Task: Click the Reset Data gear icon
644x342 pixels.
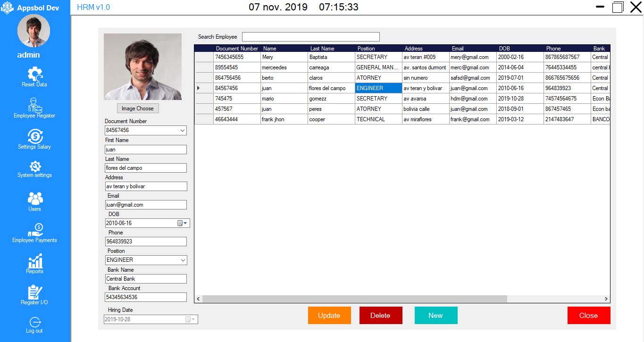Action: pyautogui.click(x=35, y=74)
